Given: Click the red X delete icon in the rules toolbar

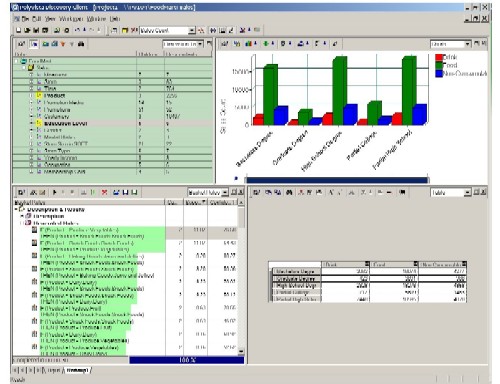Looking at the screenshot, I should [105, 192].
